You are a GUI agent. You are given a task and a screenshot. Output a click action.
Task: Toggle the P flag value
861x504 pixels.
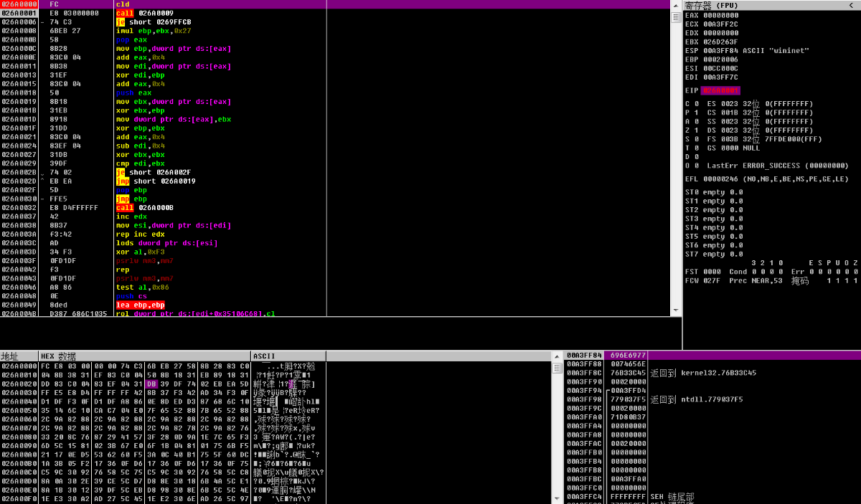point(696,113)
